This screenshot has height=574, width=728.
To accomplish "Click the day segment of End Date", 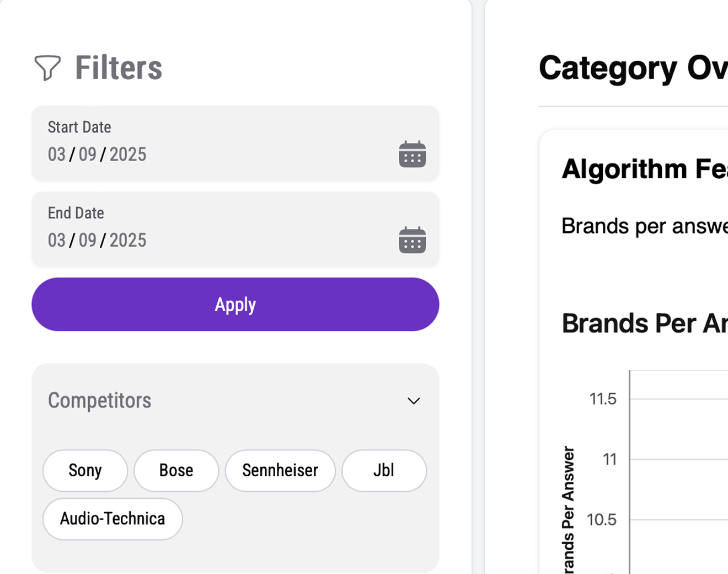I will pos(88,241).
